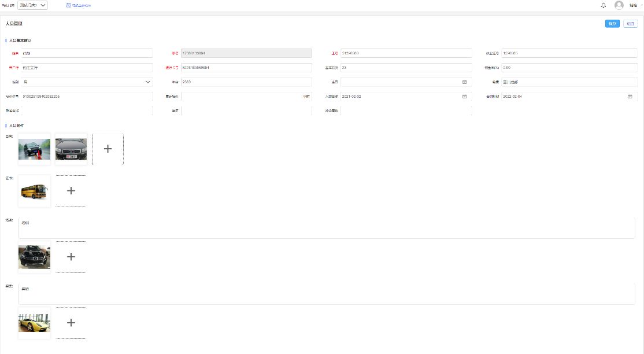The width and height of the screenshot is (644, 354).
Task: Focus the empty field left of education
Action: 87,110
